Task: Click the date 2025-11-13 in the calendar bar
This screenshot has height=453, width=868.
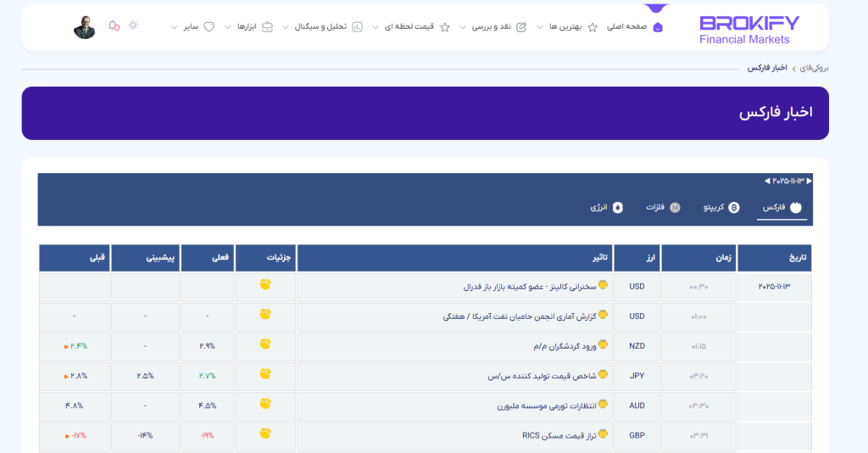Action: [x=787, y=181]
